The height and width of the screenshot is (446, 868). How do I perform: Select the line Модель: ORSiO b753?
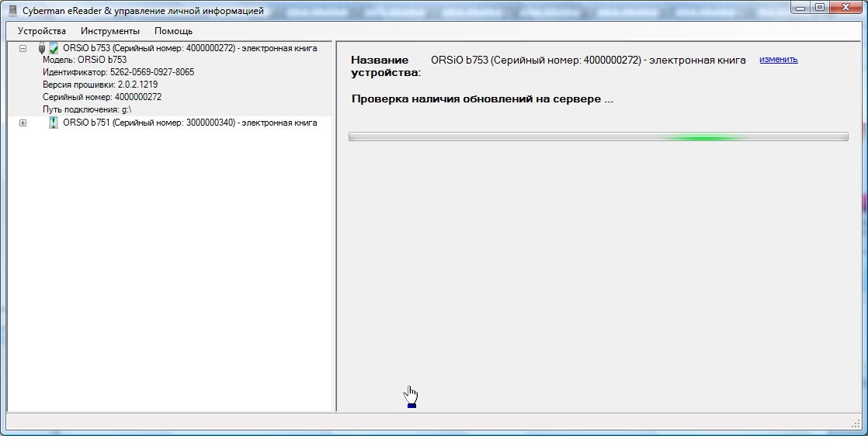click(85, 60)
